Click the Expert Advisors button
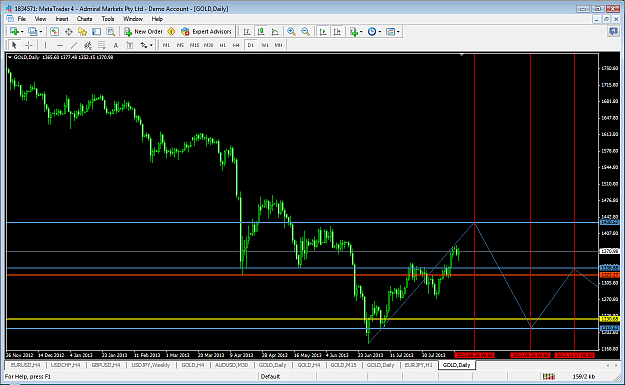625x385 pixels. [x=206, y=31]
